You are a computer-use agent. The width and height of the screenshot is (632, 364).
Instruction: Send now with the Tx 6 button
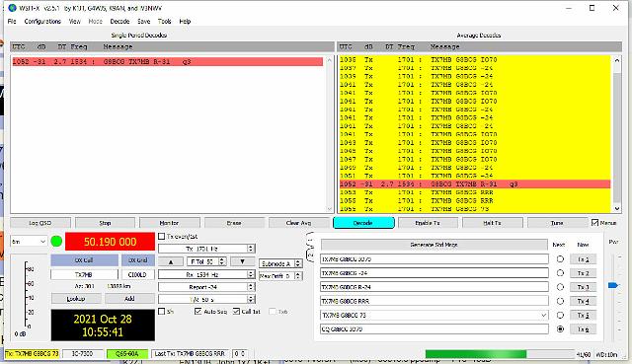tap(584, 328)
